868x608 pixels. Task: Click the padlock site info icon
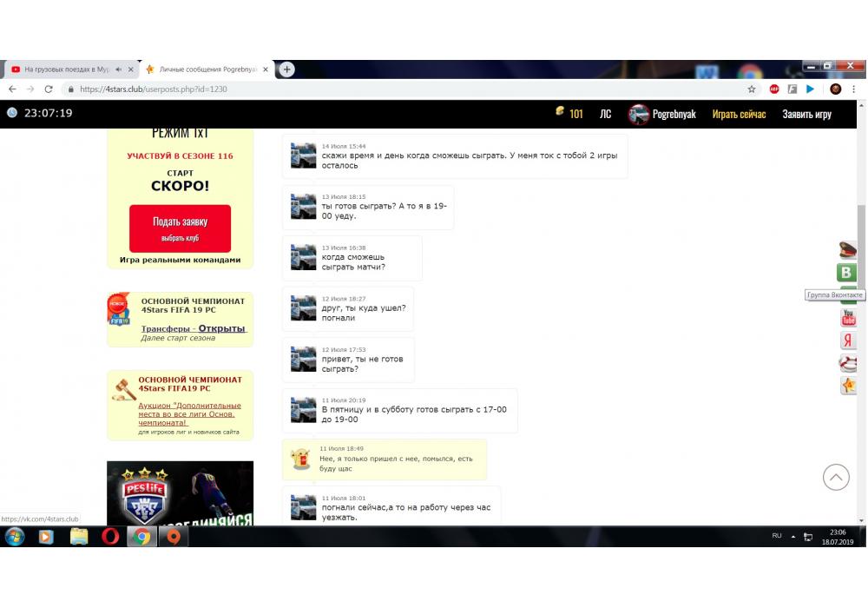pos(71,89)
